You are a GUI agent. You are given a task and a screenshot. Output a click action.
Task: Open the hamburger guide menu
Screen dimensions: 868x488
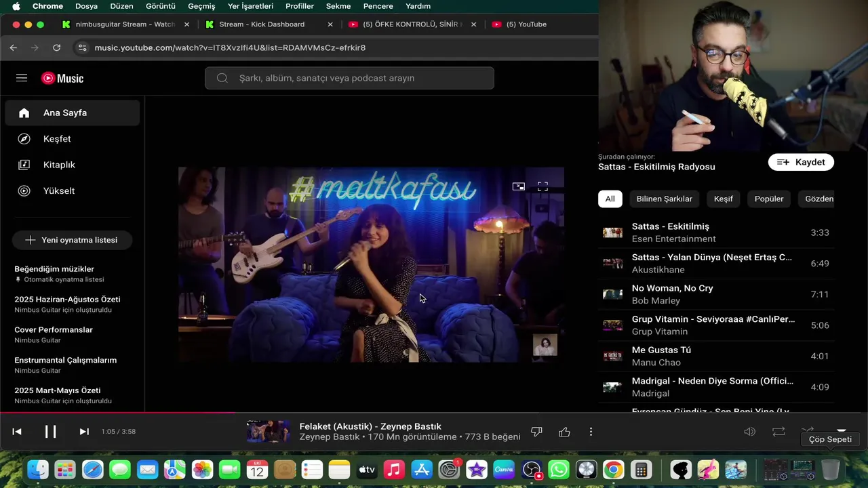point(22,78)
